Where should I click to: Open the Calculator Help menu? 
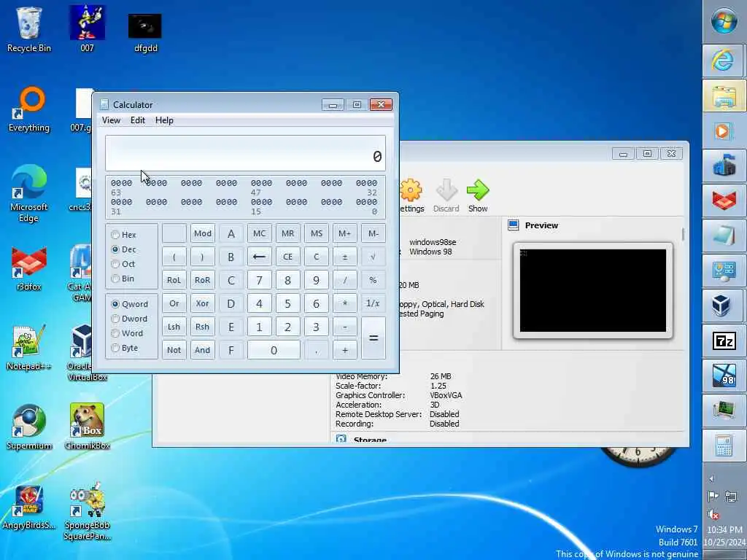pos(164,120)
